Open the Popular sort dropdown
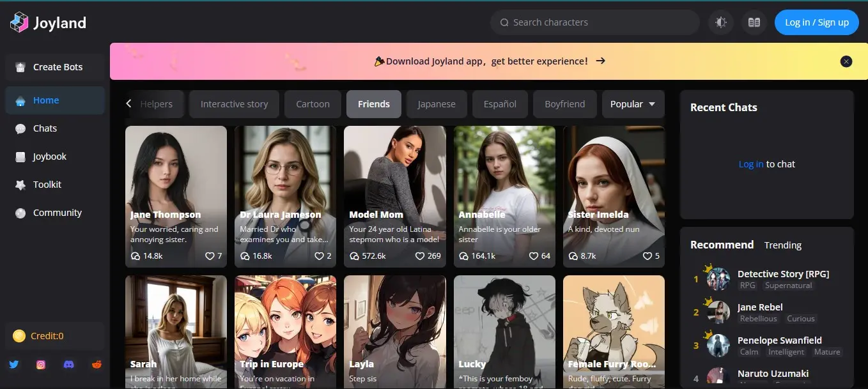Viewport: 868px width, 389px height. tap(633, 104)
